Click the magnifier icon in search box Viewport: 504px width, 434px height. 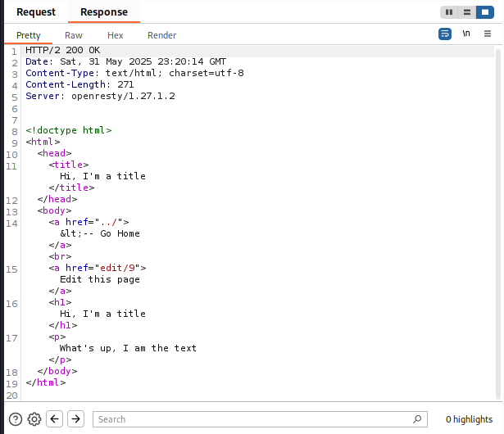click(x=417, y=419)
